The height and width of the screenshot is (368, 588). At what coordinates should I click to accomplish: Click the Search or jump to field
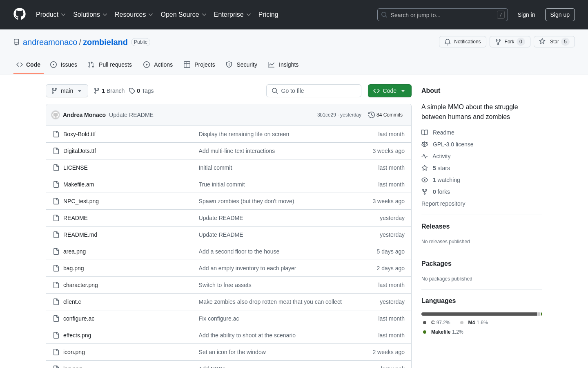click(x=443, y=15)
